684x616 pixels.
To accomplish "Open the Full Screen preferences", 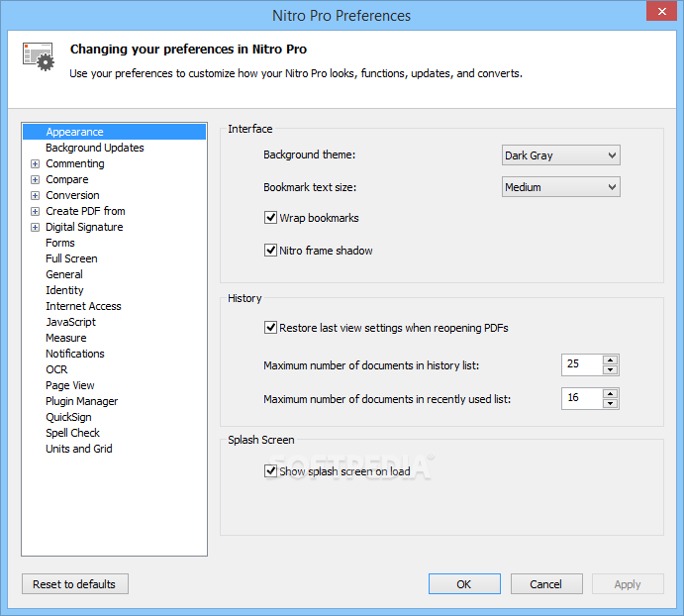I will tap(71, 258).
